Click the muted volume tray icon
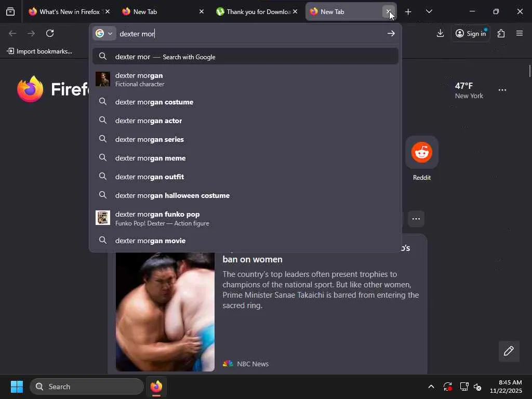 click(477, 387)
